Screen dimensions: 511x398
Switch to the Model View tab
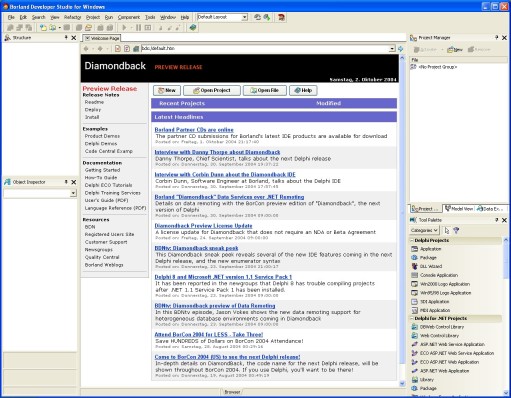(459, 209)
